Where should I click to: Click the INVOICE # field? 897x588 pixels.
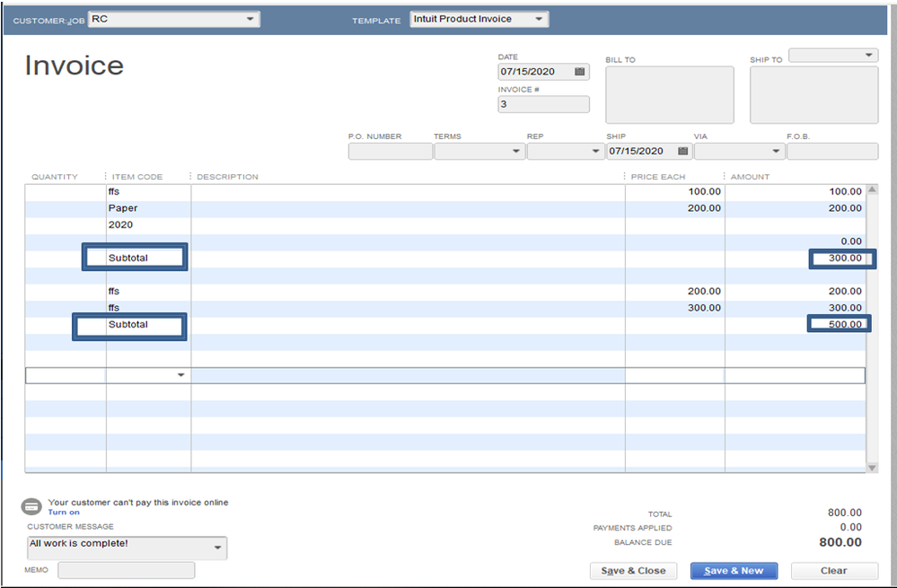click(543, 104)
